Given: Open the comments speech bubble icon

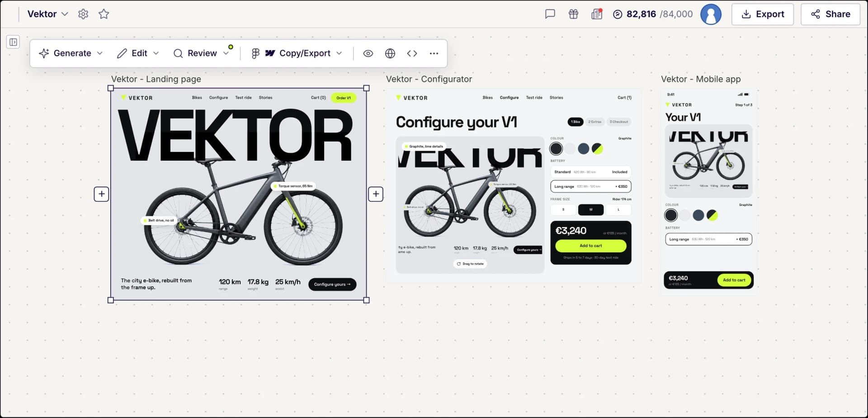Looking at the screenshot, I should tap(550, 14).
